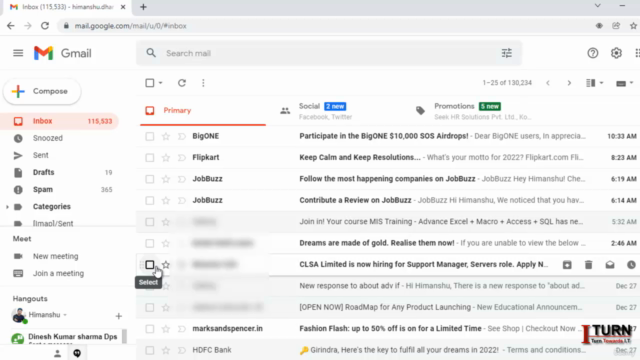Open the Inbox folder
The image size is (640, 360).
pos(60,121)
